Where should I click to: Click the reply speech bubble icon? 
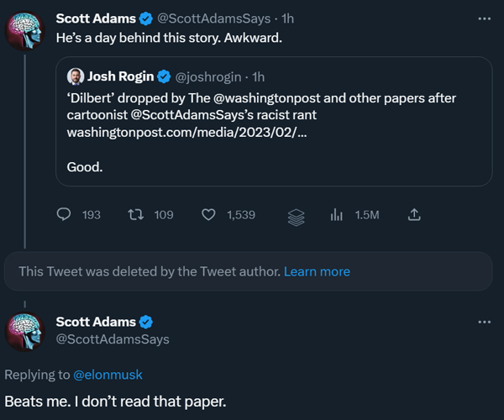coord(63,215)
